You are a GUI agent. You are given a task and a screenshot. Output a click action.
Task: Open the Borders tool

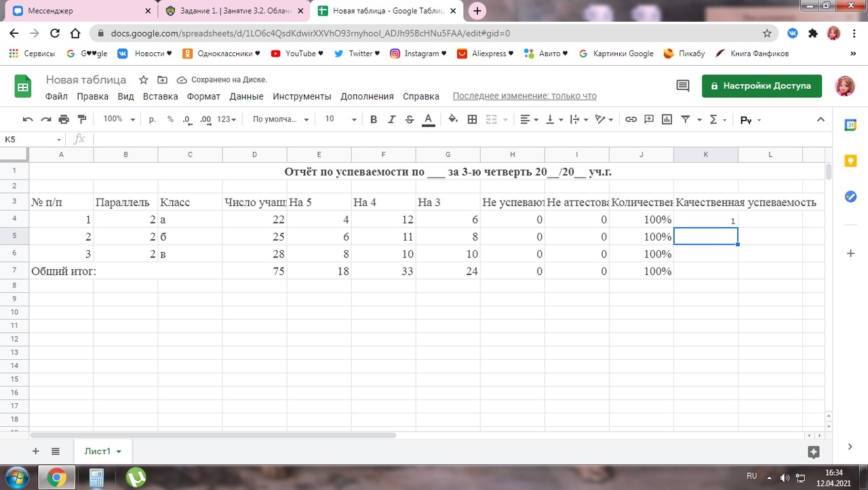[x=473, y=119]
